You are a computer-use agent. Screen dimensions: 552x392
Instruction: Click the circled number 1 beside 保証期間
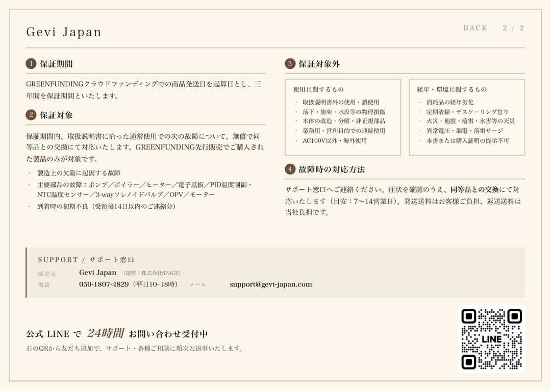tap(31, 64)
